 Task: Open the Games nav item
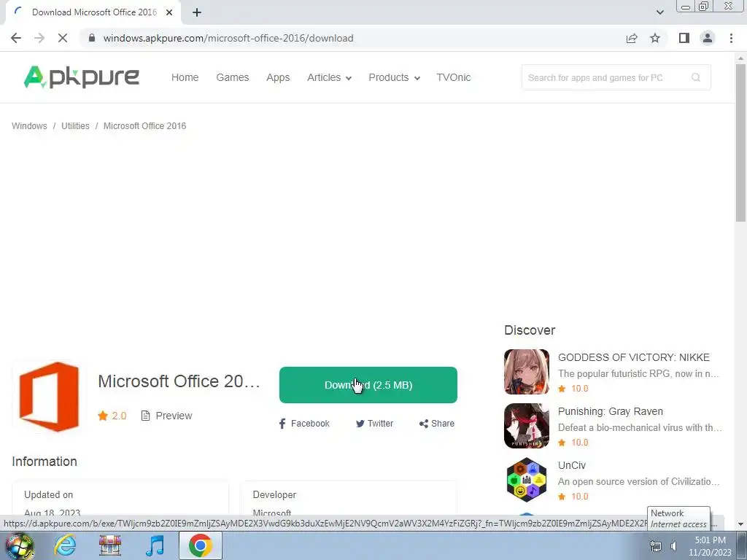[233, 77]
